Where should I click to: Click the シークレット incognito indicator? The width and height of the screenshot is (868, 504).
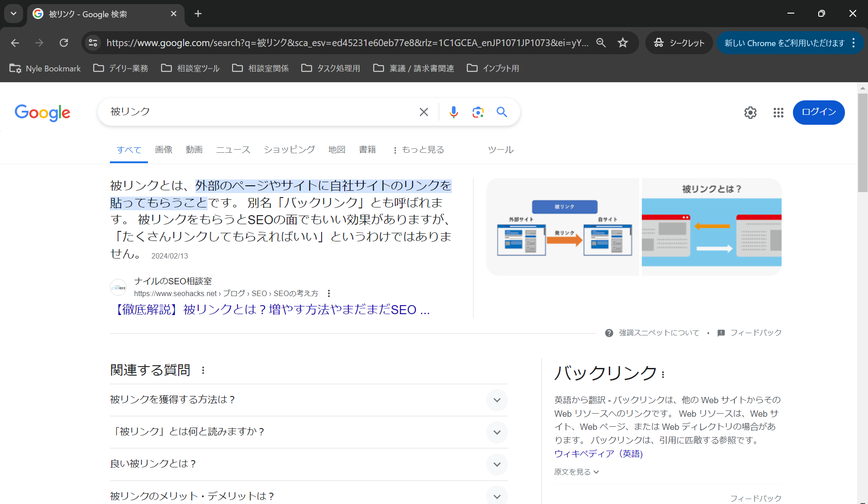click(679, 43)
